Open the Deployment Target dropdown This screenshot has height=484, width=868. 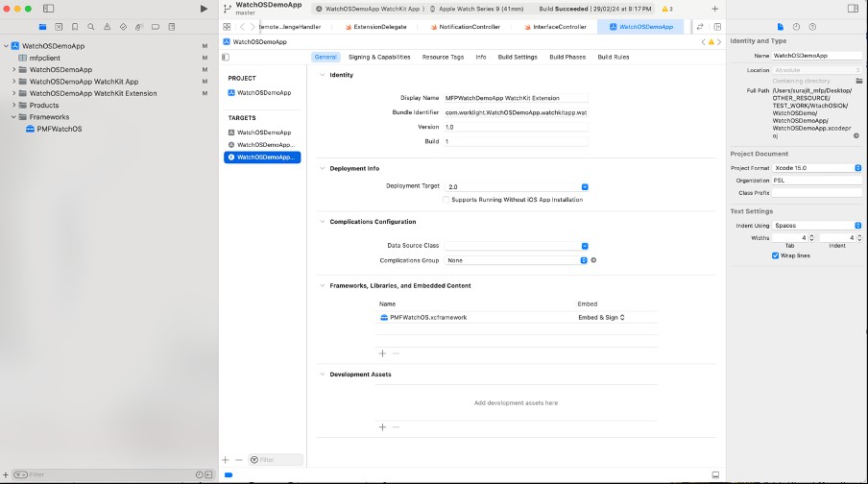click(x=585, y=186)
